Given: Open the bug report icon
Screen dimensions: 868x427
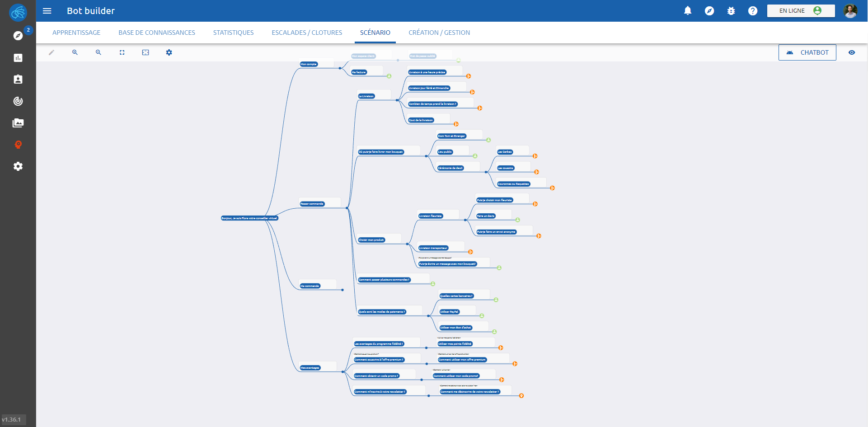Looking at the screenshot, I should 731,11.
